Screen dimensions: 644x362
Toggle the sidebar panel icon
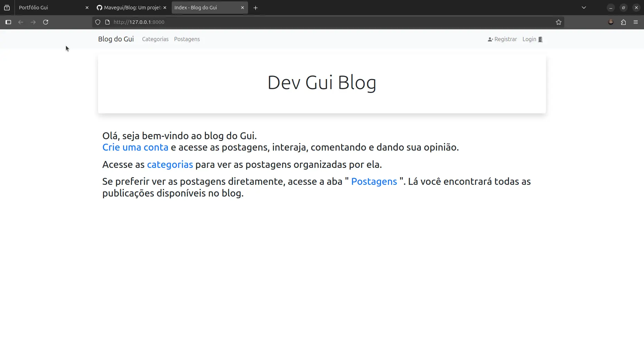(8, 22)
